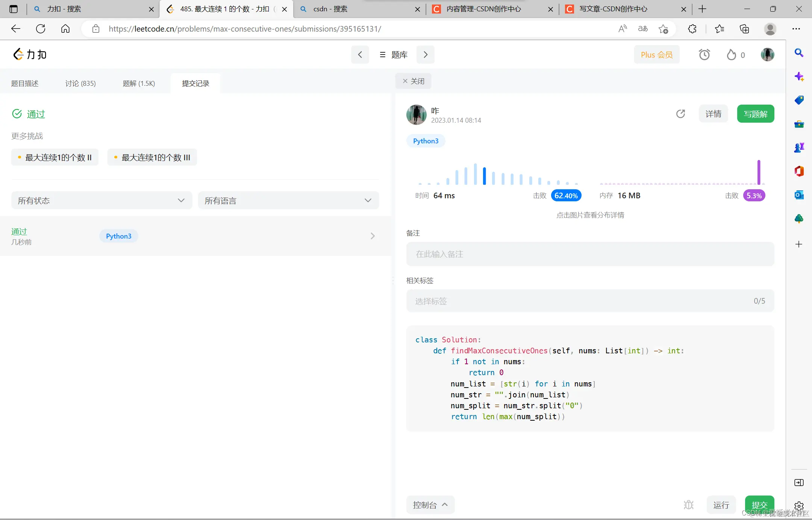Click the debug bug icon near 运行
This screenshot has height=520, width=812.
pyautogui.click(x=688, y=505)
